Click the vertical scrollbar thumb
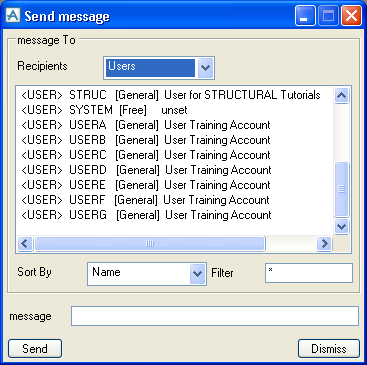 341,189
